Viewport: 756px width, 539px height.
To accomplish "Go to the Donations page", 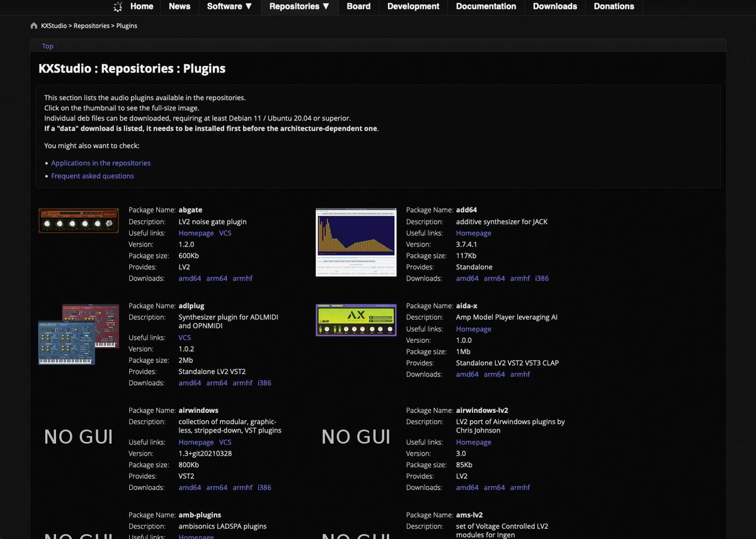I will (x=614, y=7).
